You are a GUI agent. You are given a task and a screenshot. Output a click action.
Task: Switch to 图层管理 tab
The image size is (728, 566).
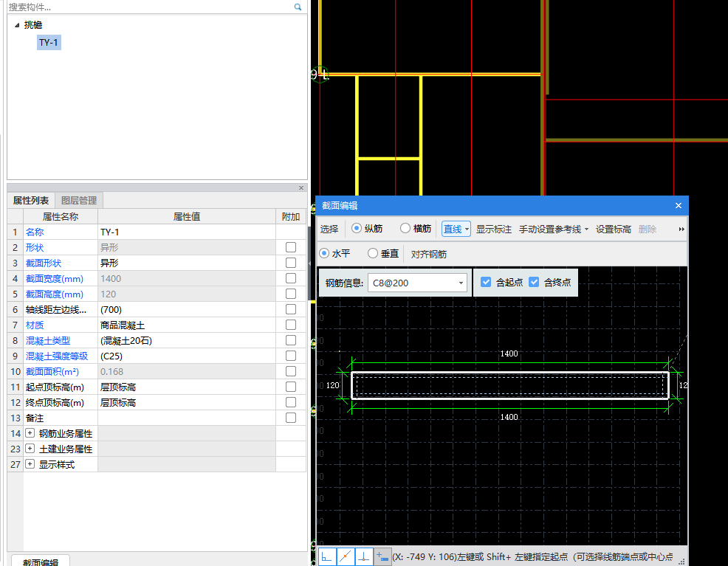coord(79,201)
